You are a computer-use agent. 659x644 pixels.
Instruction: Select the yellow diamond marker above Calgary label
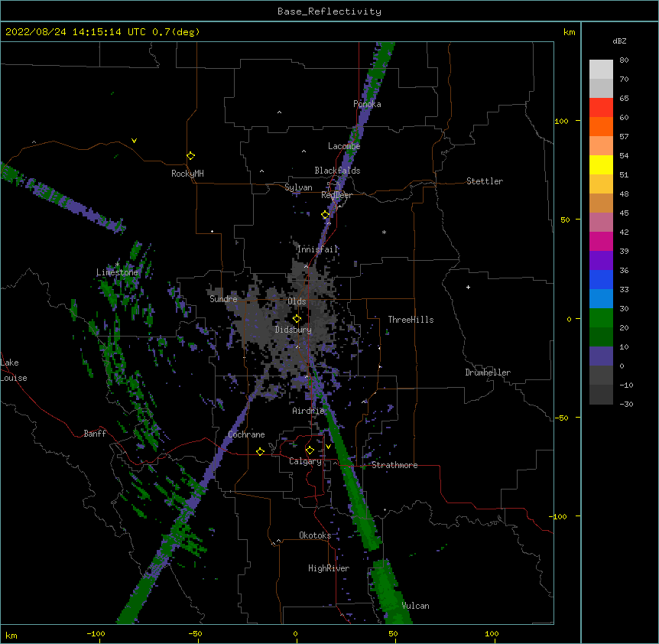click(310, 450)
